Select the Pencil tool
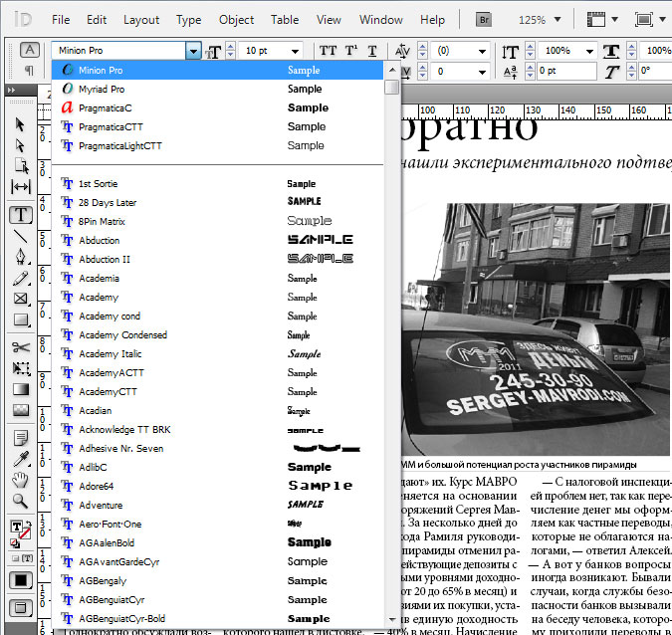The width and height of the screenshot is (672, 635). click(x=21, y=278)
